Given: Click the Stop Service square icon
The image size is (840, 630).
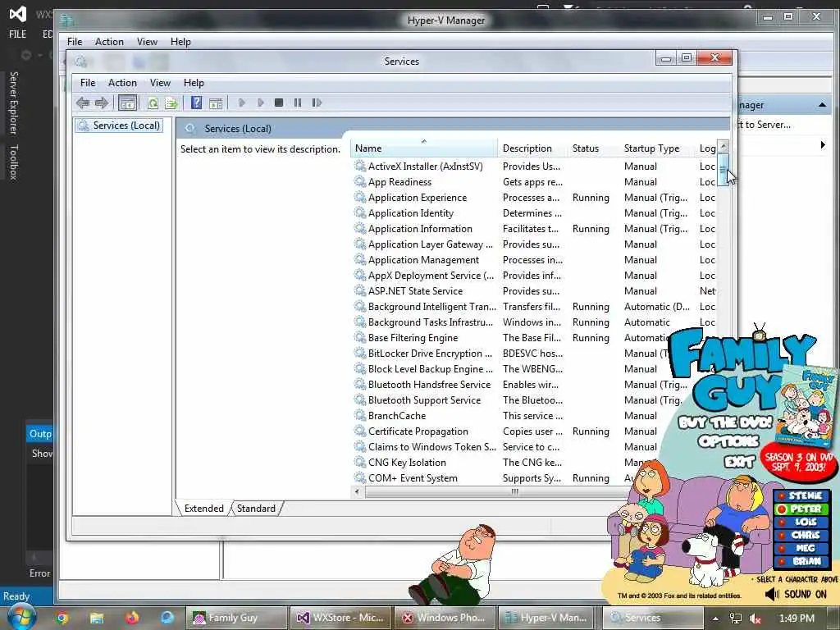Looking at the screenshot, I should (x=279, y=103).
